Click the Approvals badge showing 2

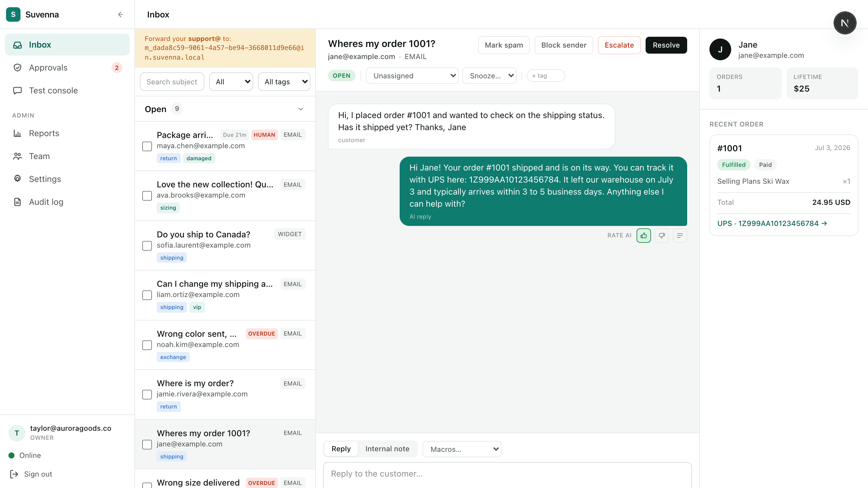(117, 68)
